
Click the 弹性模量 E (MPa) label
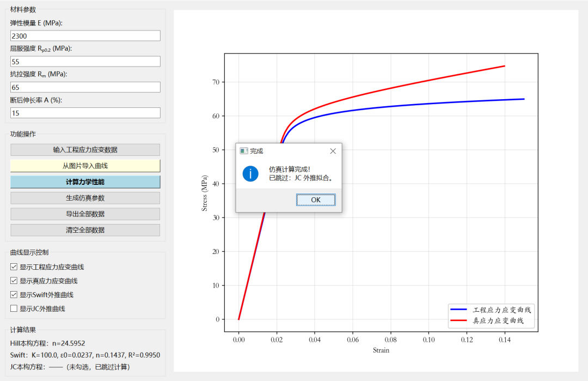(x=36, y=23)
